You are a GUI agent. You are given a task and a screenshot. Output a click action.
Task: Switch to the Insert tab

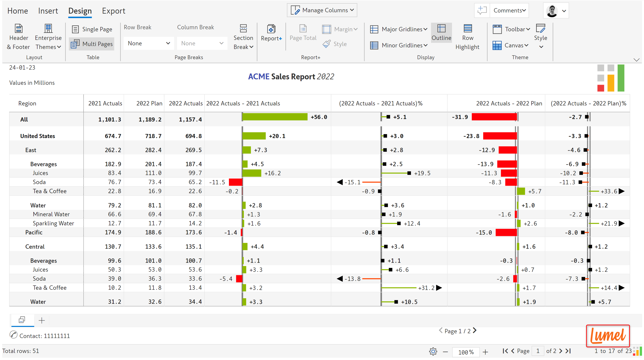tap(48, 11)
